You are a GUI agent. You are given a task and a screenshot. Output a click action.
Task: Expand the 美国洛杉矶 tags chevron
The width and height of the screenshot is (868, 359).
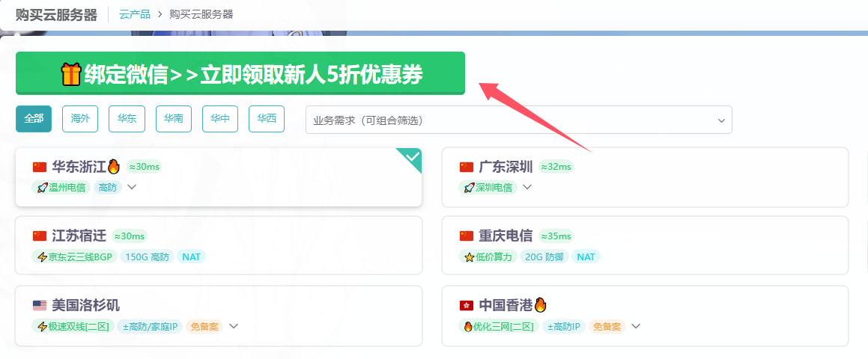coord(234,326)
